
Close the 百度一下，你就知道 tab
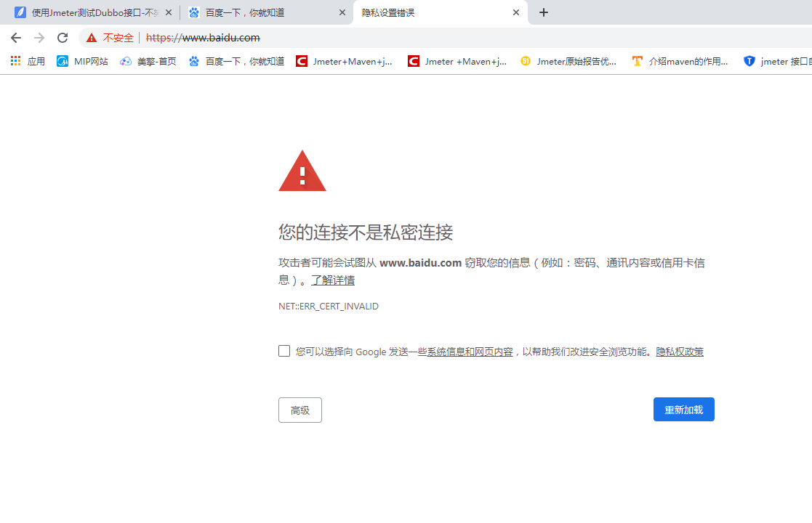[342, 12]
